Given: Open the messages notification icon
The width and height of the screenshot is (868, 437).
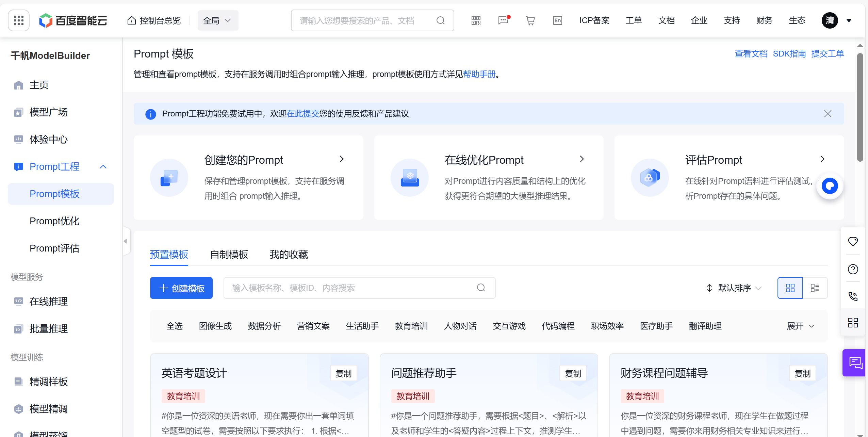Looking at the screenshot, I should click(x=503, y=20).
